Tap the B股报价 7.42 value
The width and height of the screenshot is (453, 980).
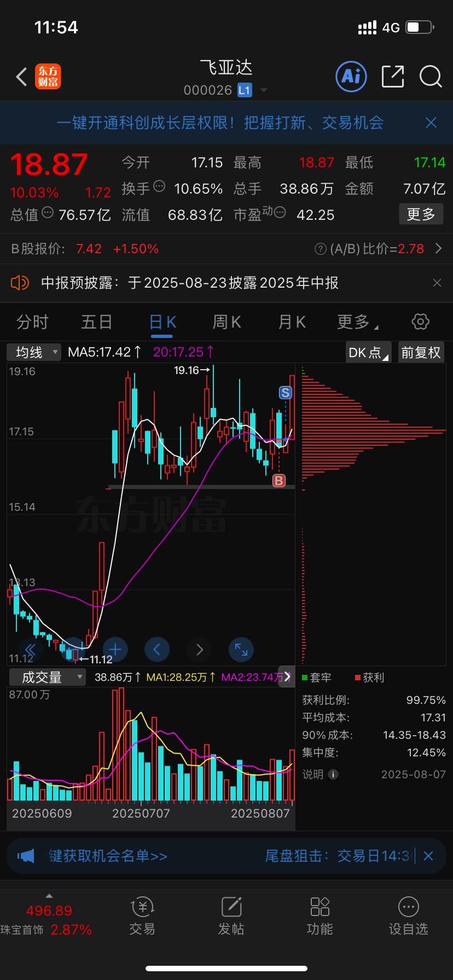click(x=89, y=249)
